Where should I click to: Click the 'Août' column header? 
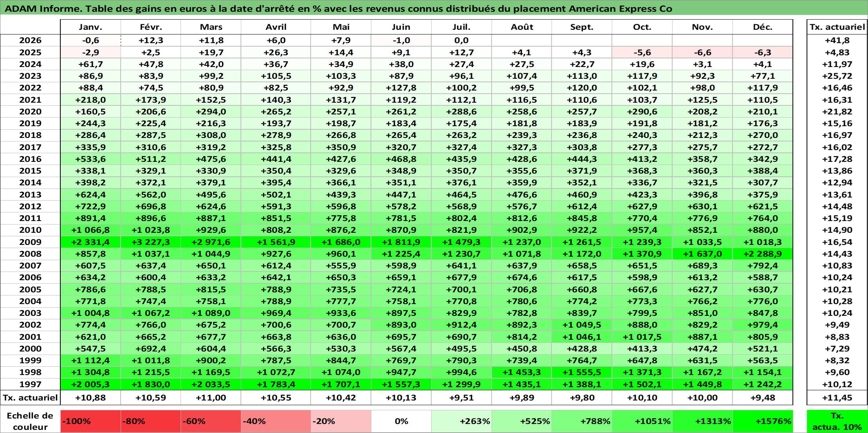tap(522, 27)
